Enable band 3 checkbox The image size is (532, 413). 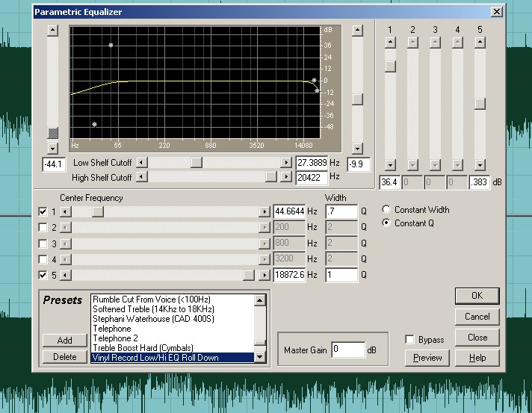pyautogui.click(x=43, y=243)
